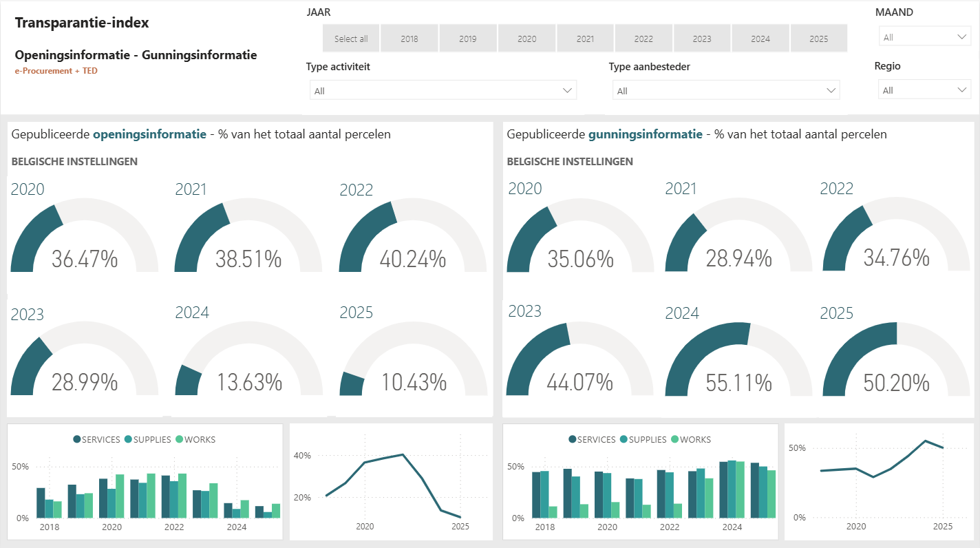Click SUPPLIES legend marker in gunningsinformatie bar chart

click(x=624, y=439)
